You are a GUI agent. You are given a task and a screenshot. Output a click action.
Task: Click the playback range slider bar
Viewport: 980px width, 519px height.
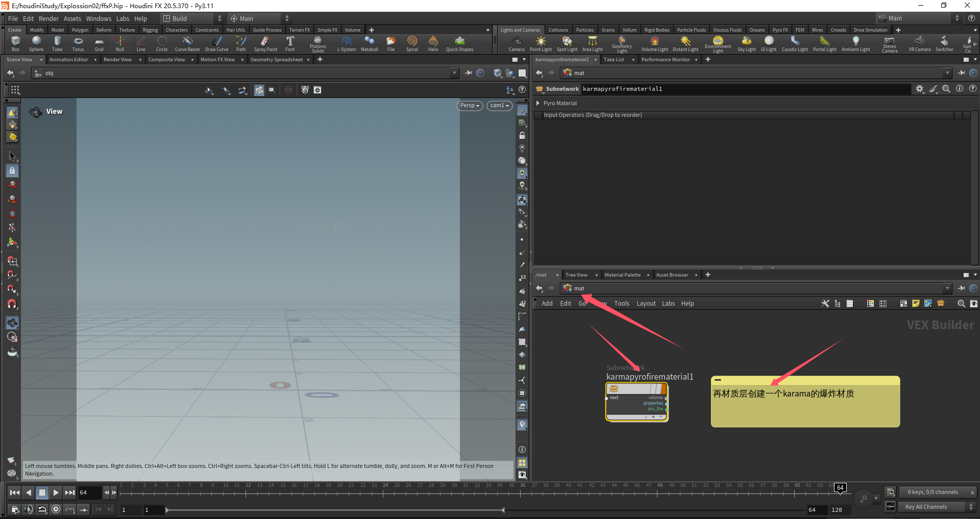pos(335,510)
